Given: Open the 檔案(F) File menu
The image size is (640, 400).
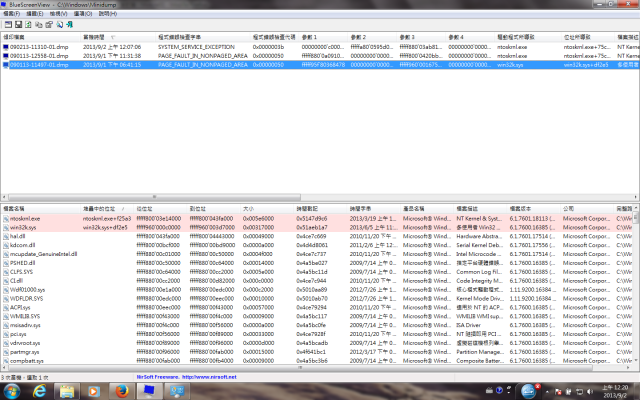Looking at the screenshot, I should coord(12,14).
